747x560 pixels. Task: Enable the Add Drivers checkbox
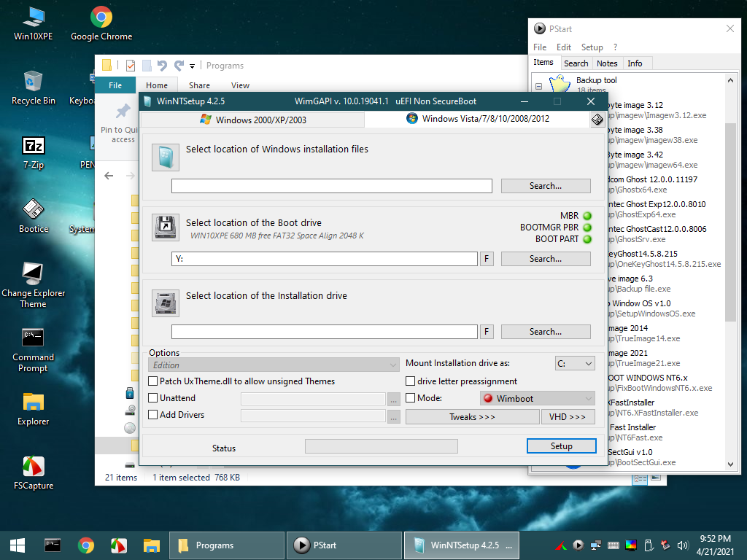pyautogui.click(x=153, y=414)
